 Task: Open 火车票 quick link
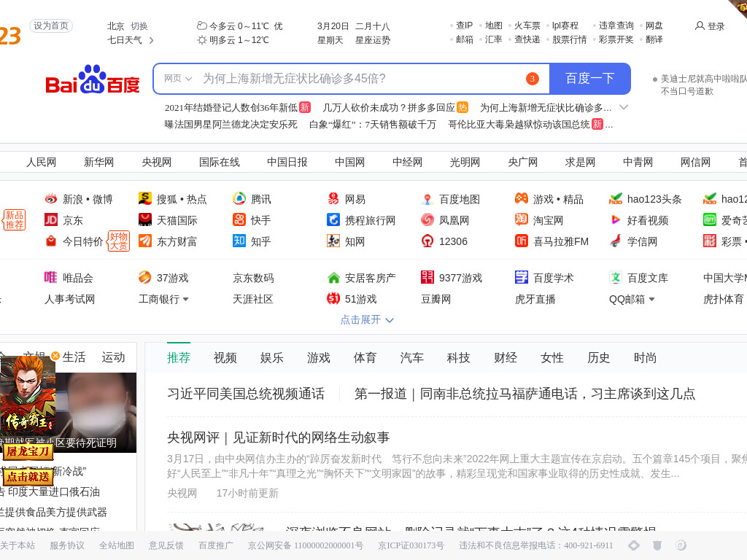[527, 26]
